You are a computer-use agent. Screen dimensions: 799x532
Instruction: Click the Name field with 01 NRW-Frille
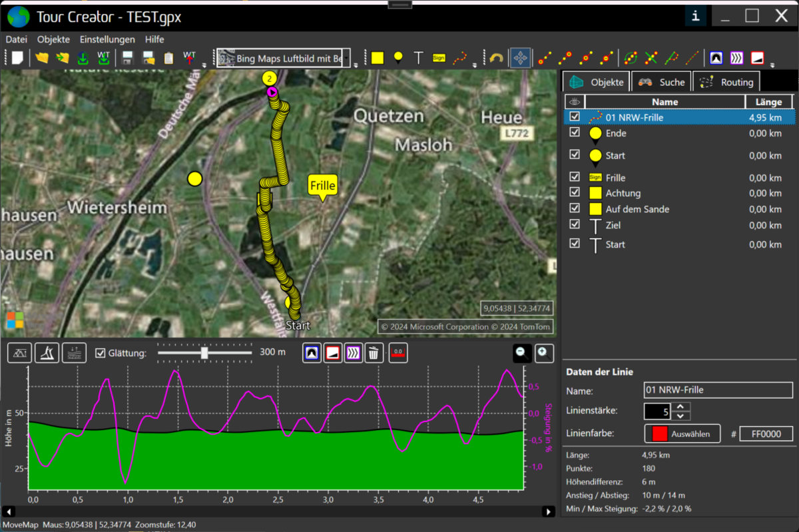coord(718,390)
